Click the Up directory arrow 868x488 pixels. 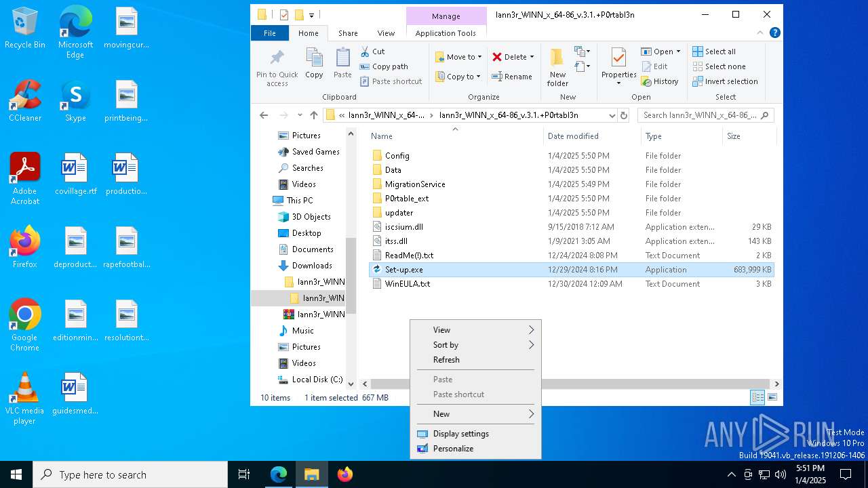(x=313, y=115)
